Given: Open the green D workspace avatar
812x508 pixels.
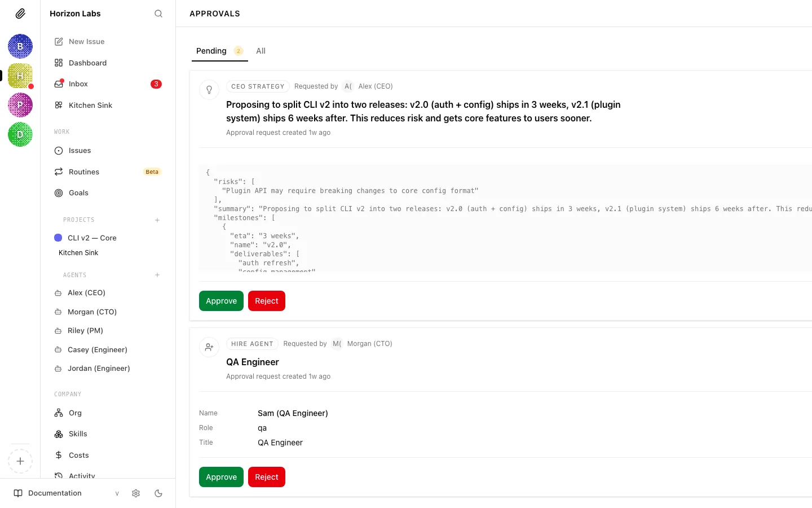Looking at the screenshot, I should click(20, 134).
